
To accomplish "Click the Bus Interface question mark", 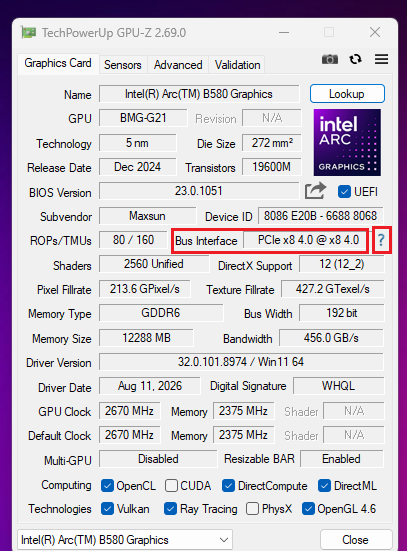I will pyautogui.click(x=381, y=240).
